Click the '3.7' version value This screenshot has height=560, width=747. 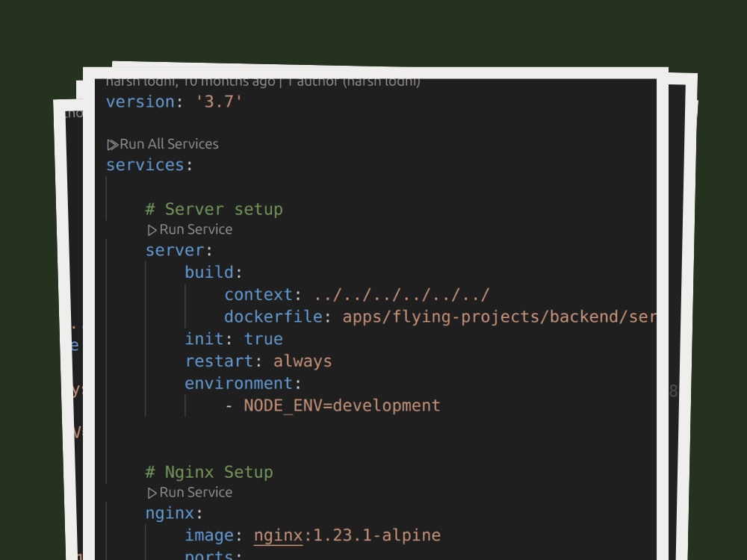[x=219, y=102]
